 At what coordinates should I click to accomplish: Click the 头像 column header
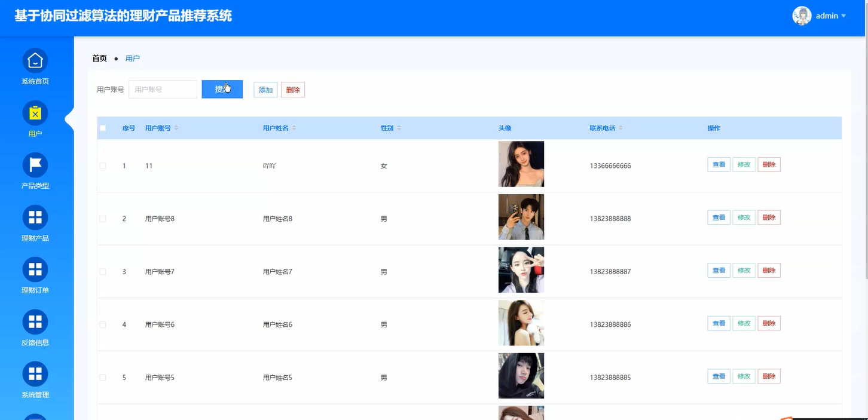pos(505,128)
